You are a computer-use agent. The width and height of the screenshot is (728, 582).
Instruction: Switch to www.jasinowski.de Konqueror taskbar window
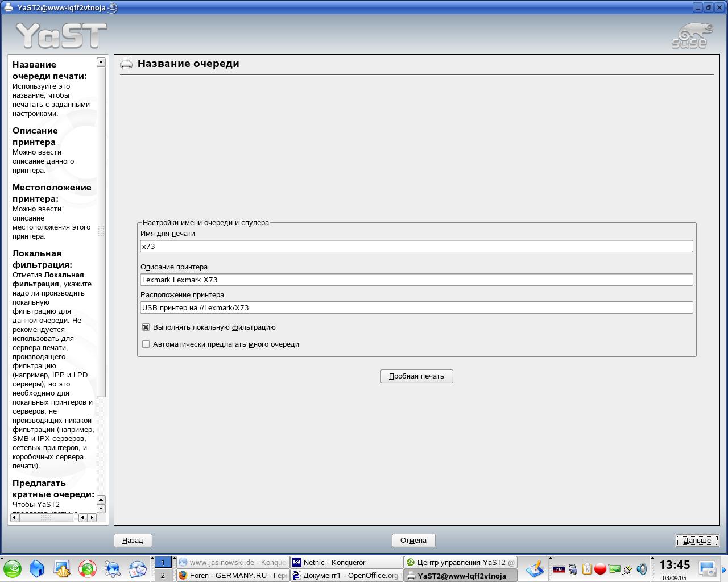tap(233, 562)
